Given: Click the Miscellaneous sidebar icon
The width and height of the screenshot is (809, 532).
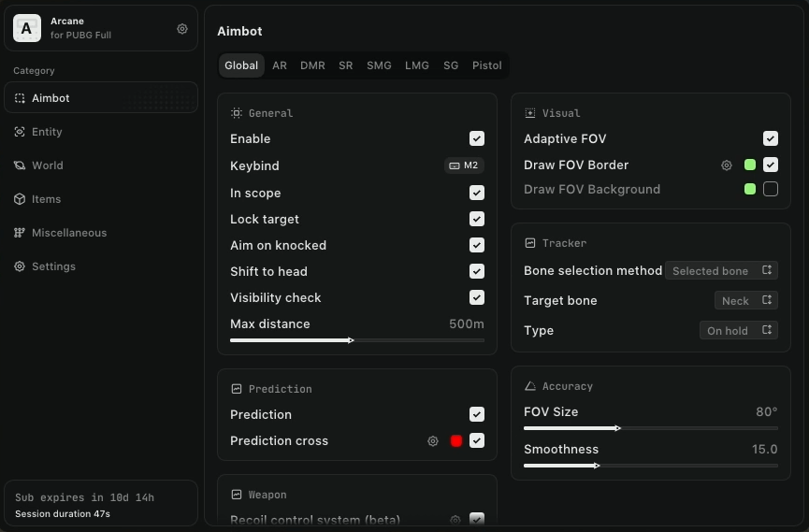Looking at the screenshot, I should coord(20,233).
